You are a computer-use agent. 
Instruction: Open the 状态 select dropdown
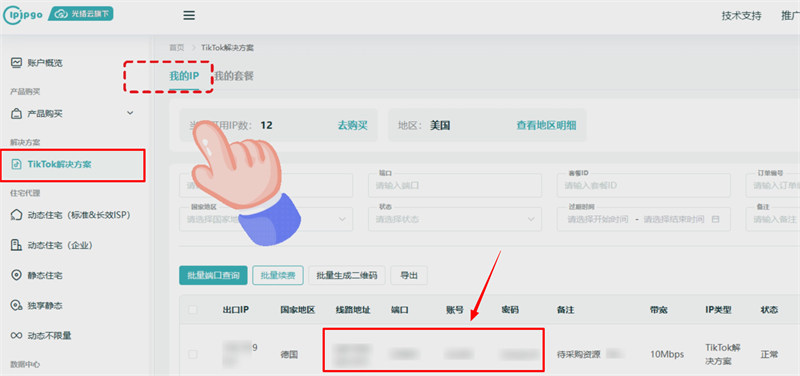(455, 219)
